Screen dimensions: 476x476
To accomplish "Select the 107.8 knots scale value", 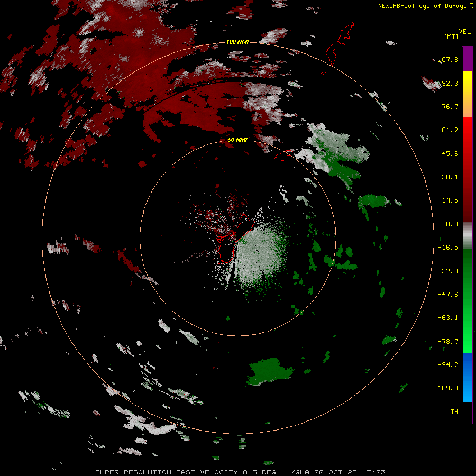I will point(448,59).
